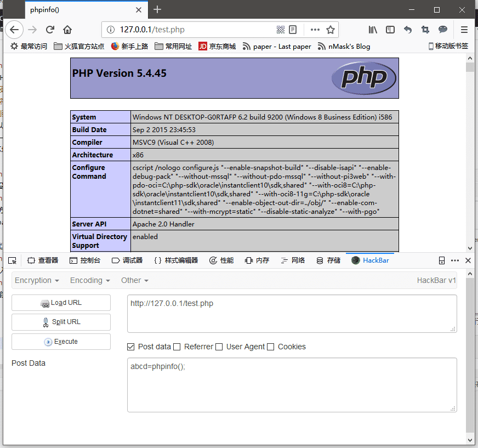This screenshot has width=478, height=448.
Task: Switch to the 网络 network tab
Action: 293,260
